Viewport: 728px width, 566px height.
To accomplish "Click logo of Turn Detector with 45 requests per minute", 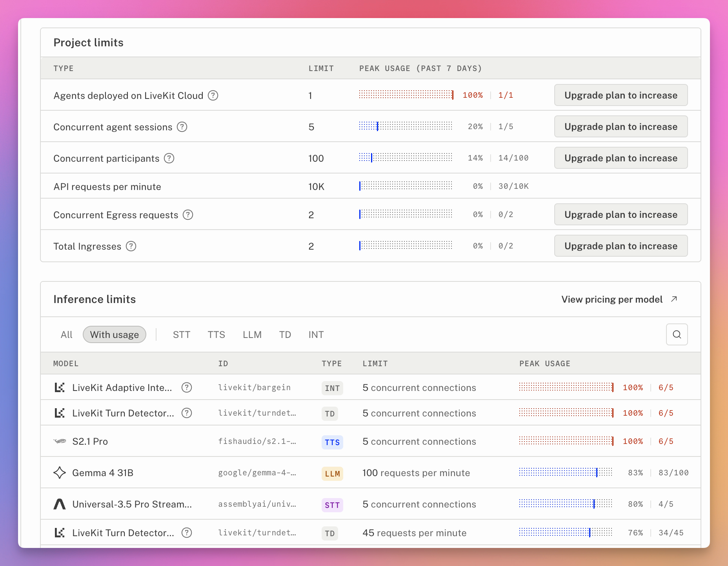I will pyautogui.click(x=60, y=533).
